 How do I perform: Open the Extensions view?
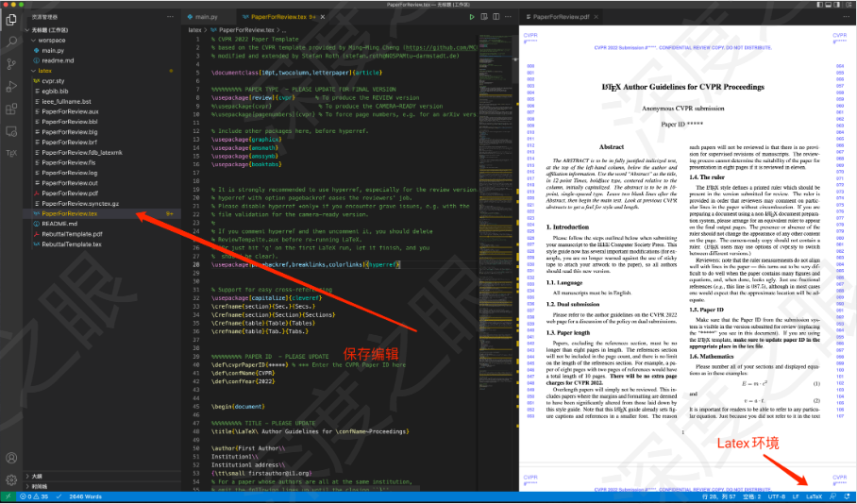[11, 109]
